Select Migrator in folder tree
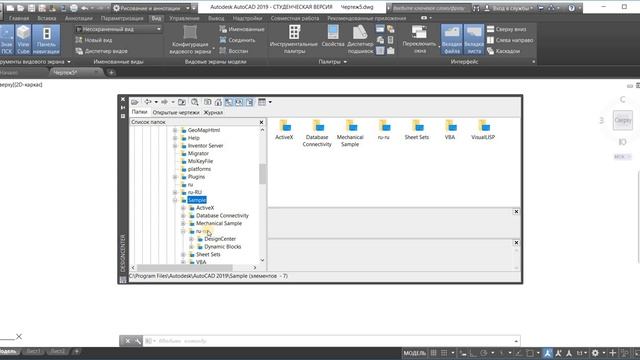Image resolution: width=640 pixels, height=360 pixels. [x=198, y=153]
